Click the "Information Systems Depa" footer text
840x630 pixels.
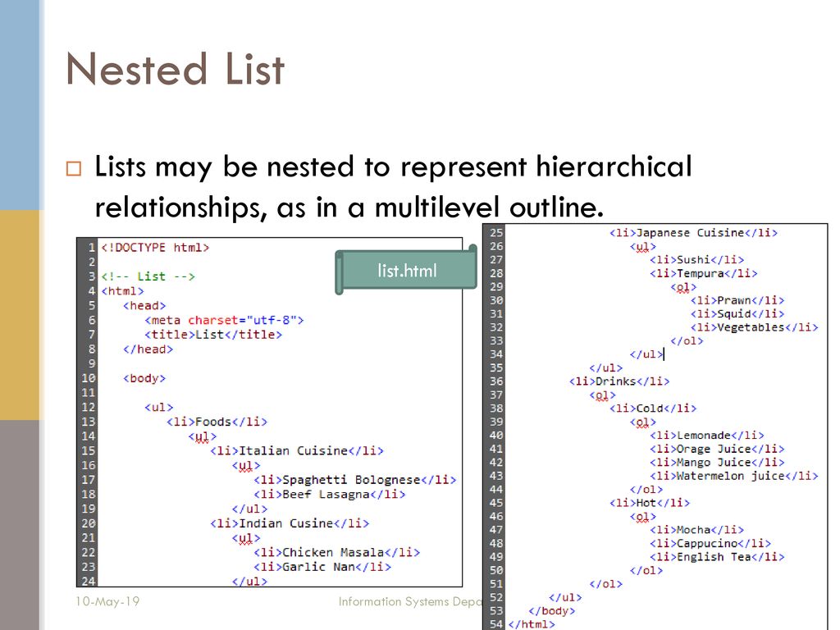coord(410,601)
